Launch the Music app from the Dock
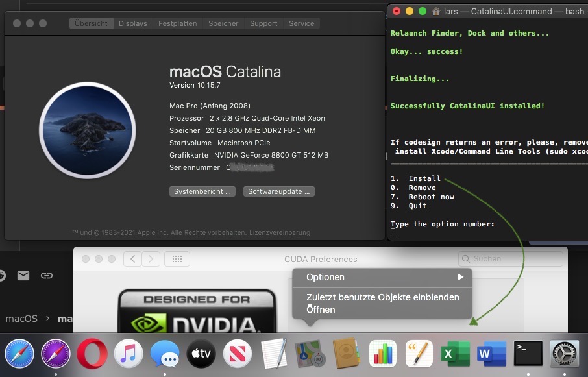Viewport: 588px width, 377px height. [x=129, y=354]
